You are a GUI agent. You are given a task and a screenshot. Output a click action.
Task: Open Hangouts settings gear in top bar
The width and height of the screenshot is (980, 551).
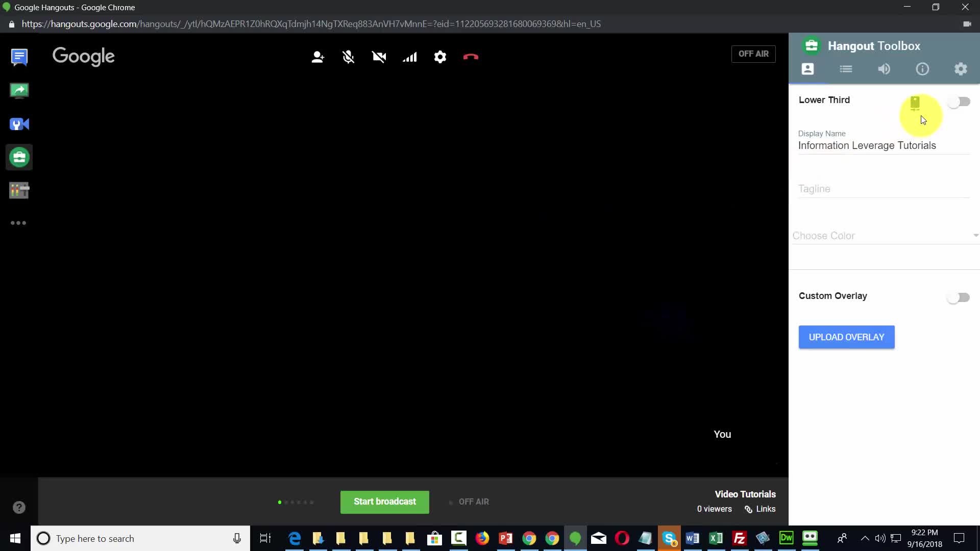(x=440, y=57)
